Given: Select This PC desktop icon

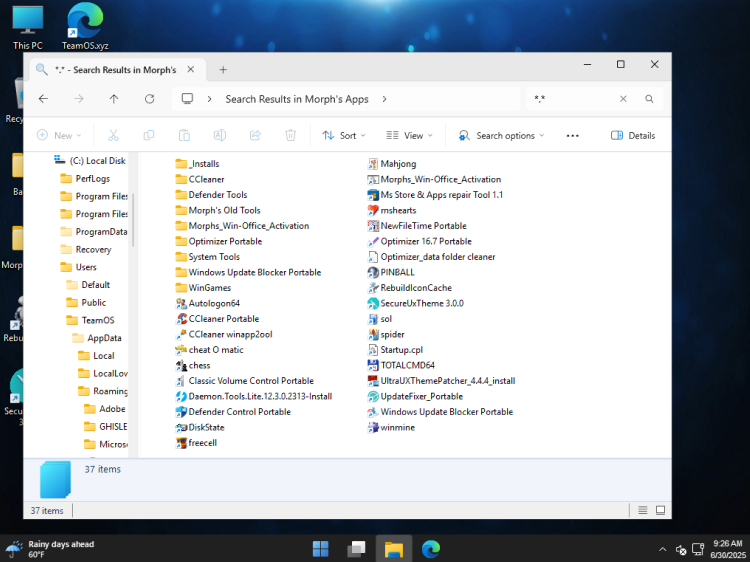Looking at the screenshot, I should 28,26.
